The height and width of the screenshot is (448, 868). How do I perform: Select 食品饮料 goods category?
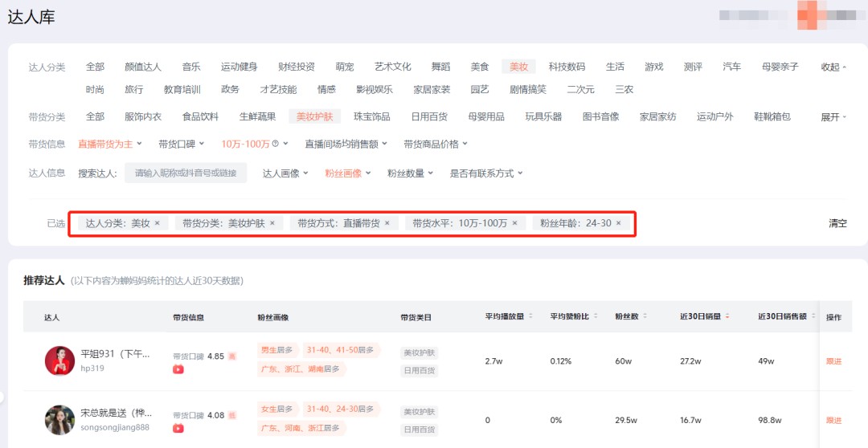(200, 116)
